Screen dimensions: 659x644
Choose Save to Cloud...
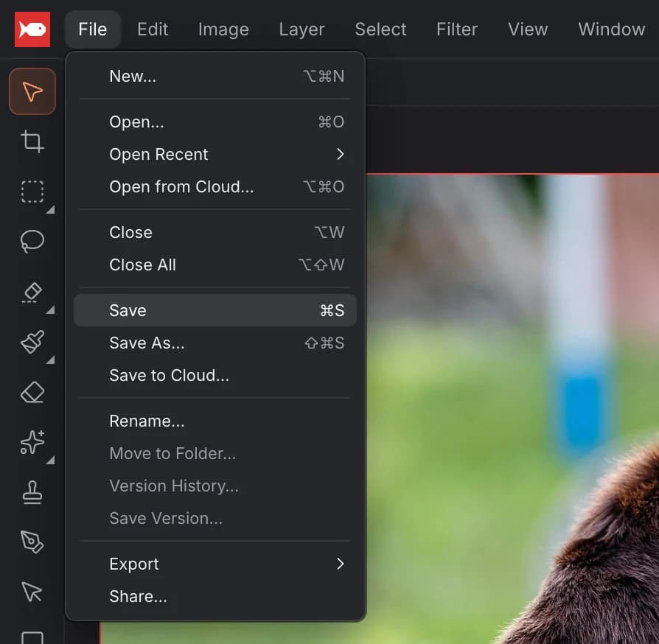215,375
